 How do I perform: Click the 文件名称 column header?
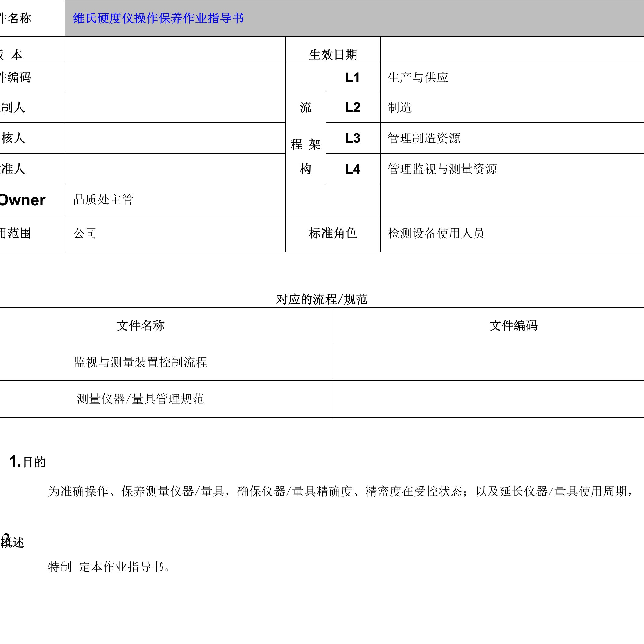[166, 326]
